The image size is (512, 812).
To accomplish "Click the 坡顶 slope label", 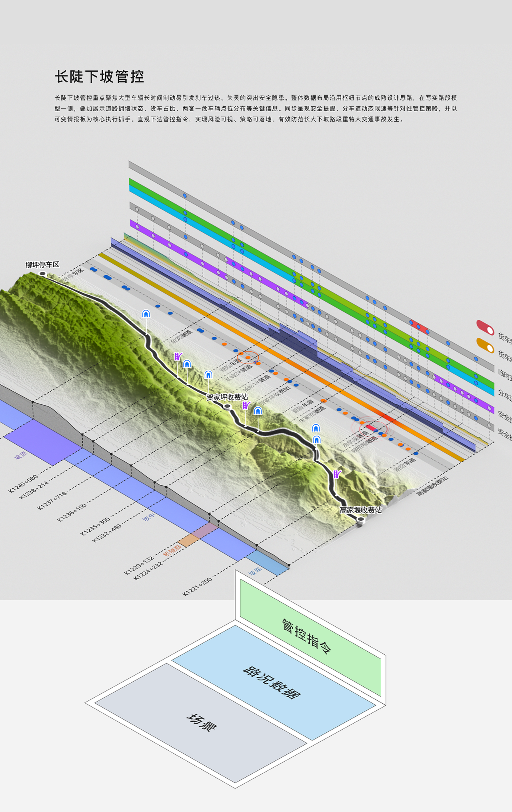I will tap(21, 455).
